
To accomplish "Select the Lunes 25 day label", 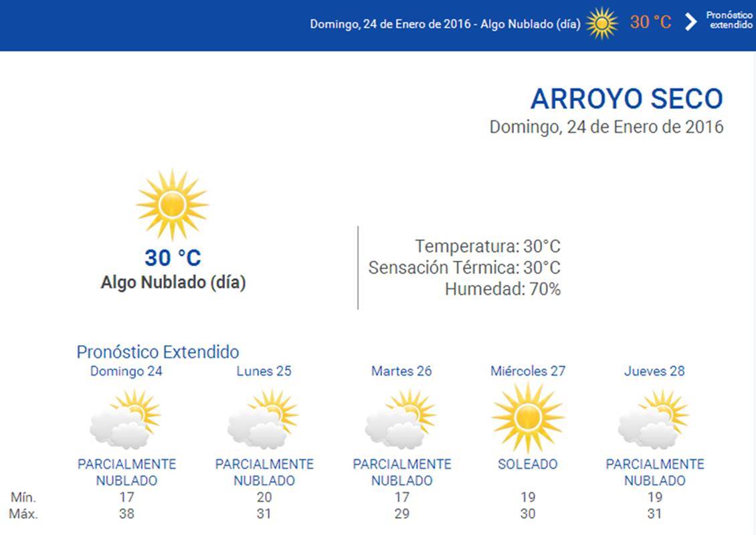I will coord(264,371).
